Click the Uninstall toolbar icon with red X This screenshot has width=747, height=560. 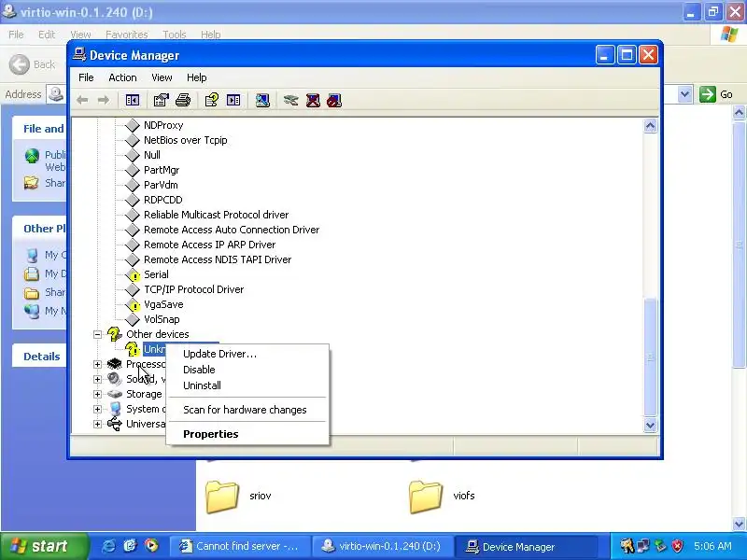[313, 100]
